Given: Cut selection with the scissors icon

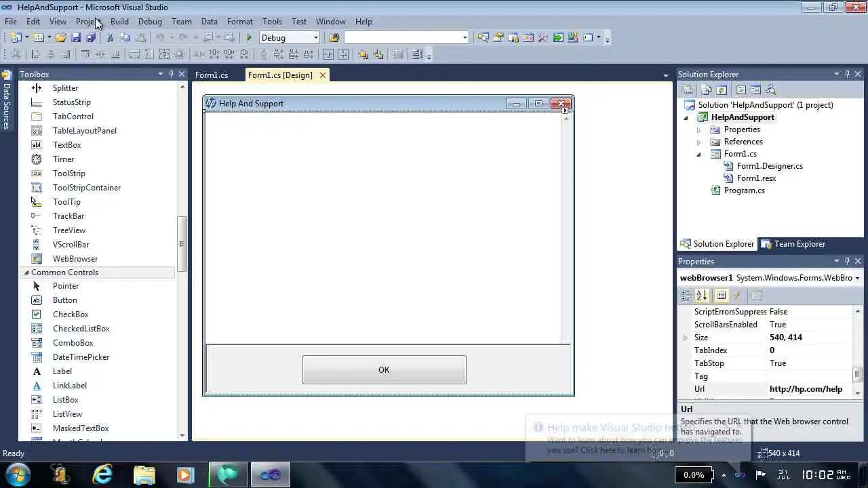Looking at the screenshot, I should (110, 38).
